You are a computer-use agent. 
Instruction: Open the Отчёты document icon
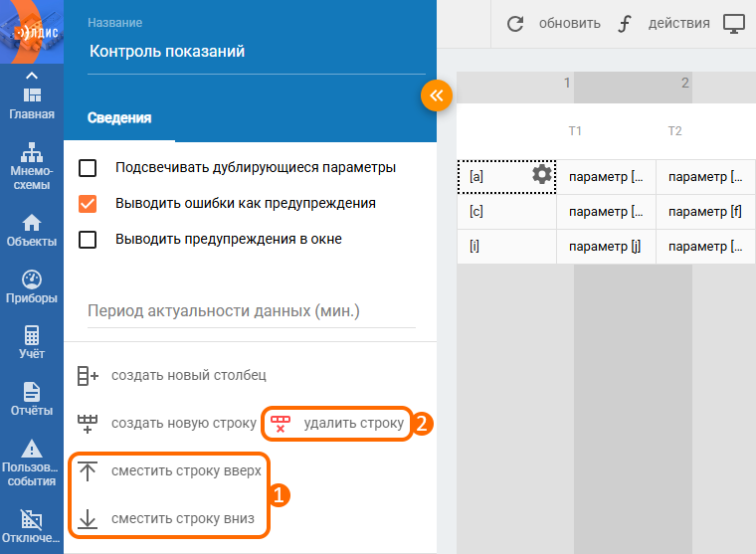[x=32, y=392]
